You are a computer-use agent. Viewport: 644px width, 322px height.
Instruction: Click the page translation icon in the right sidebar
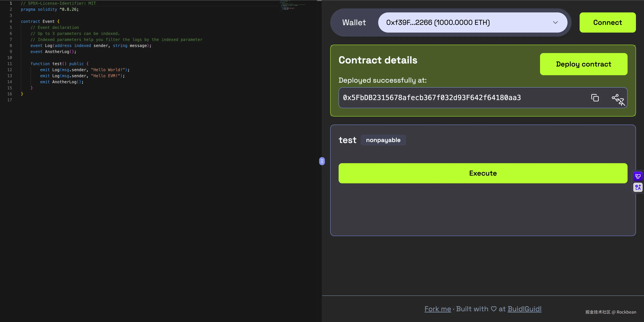pos(637,187)
